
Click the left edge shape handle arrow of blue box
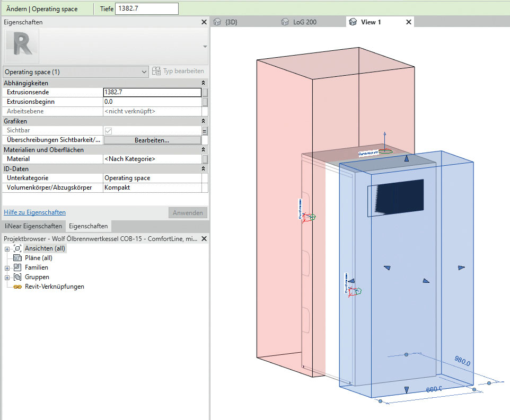click(351, 281)
